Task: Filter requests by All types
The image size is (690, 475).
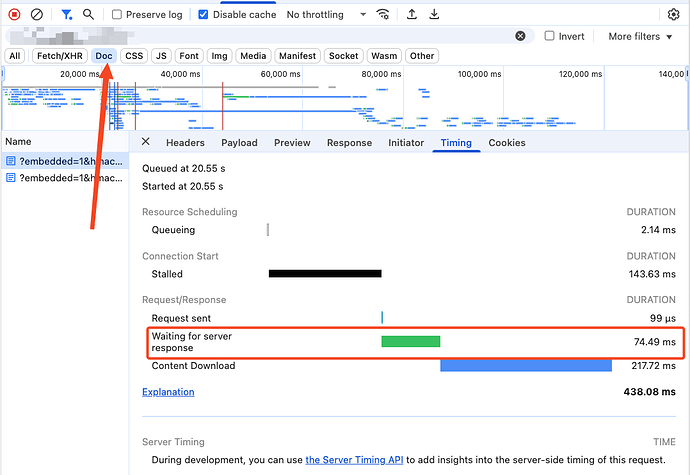Action: click(15, 56)
